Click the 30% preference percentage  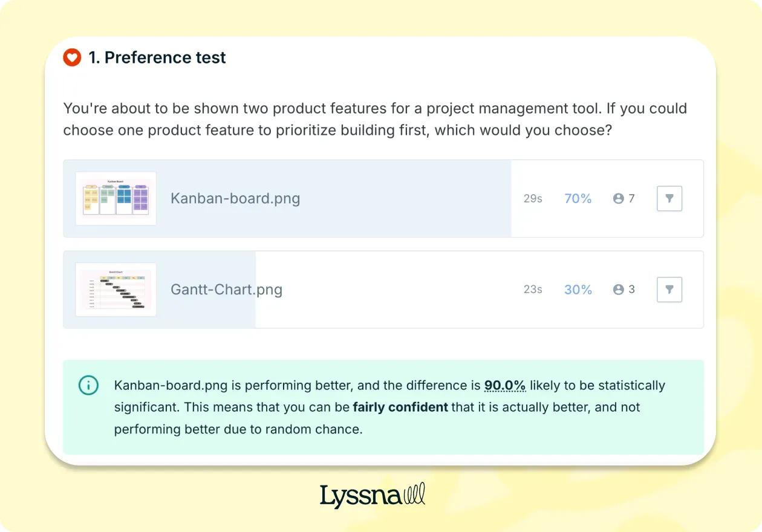(x=578, y=290)
